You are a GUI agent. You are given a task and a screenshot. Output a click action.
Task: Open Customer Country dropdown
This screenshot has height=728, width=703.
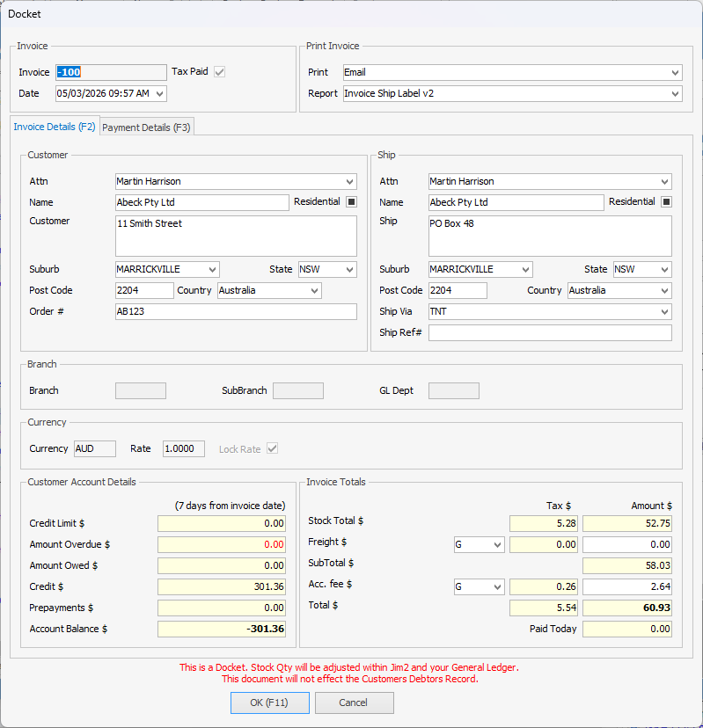[x=315, y=291]
